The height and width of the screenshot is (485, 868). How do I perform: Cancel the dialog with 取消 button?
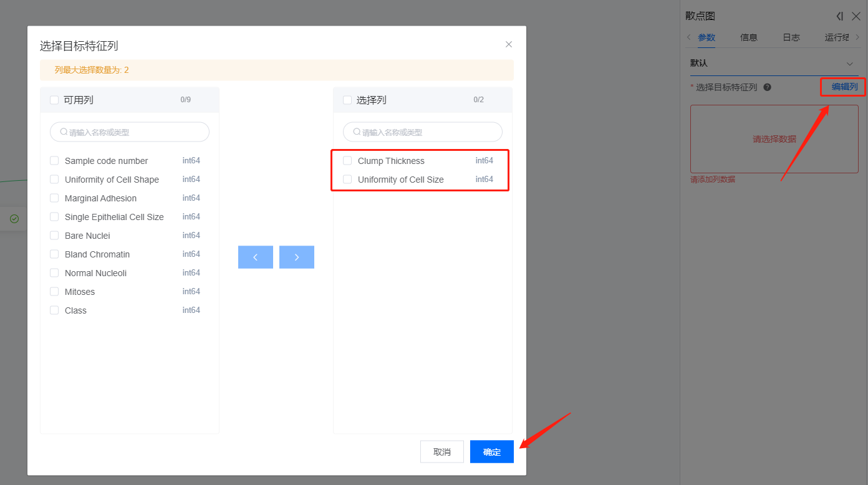click(442, 452)
